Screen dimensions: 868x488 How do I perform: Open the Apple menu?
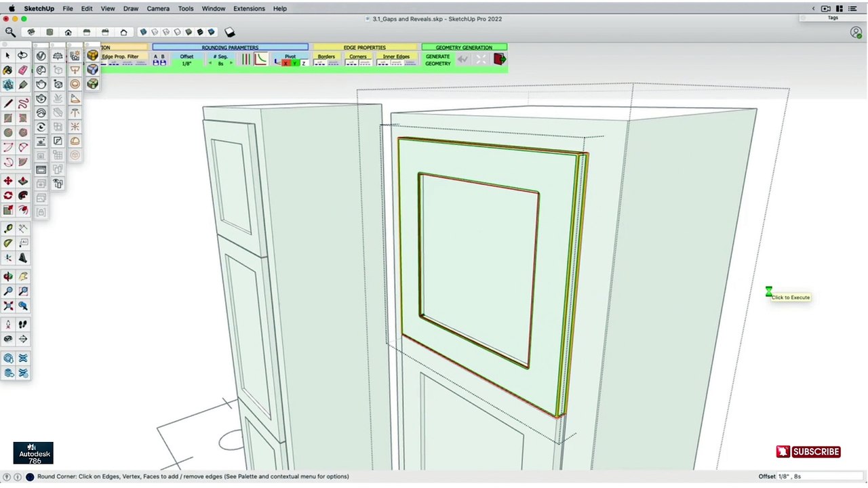[11, 8]
